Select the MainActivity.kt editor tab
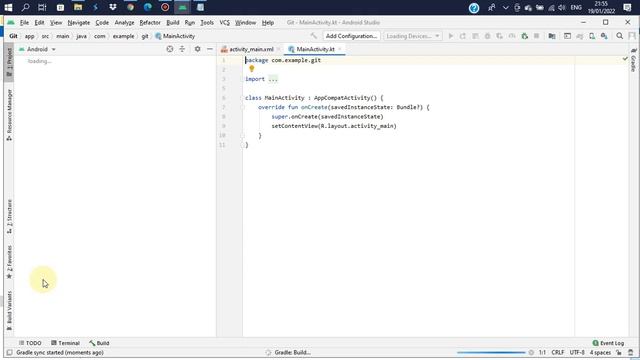640x360 pixels. coord(315,49)
